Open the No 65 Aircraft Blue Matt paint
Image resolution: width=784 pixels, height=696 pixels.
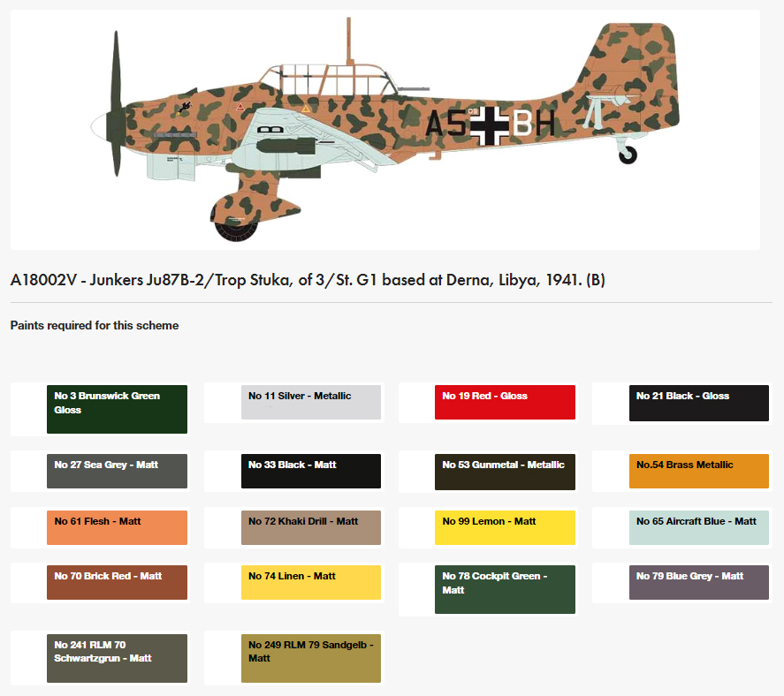[699, 527]
